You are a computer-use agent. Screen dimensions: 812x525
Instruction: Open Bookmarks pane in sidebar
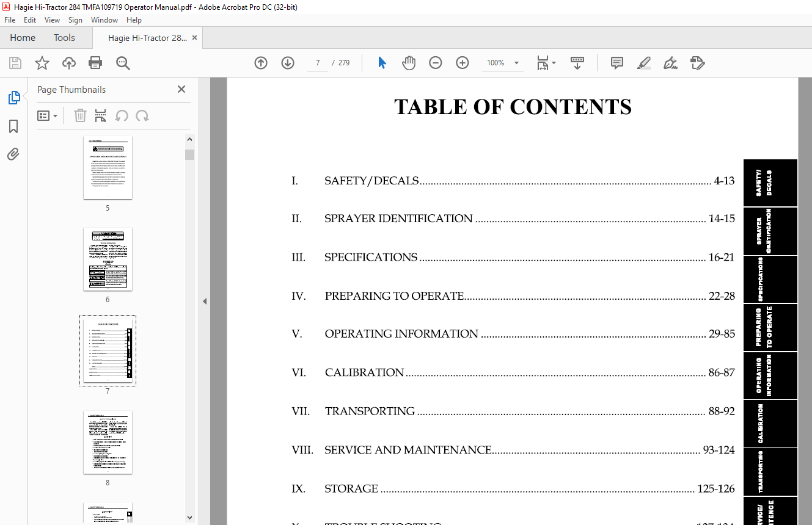coord(13,126)
